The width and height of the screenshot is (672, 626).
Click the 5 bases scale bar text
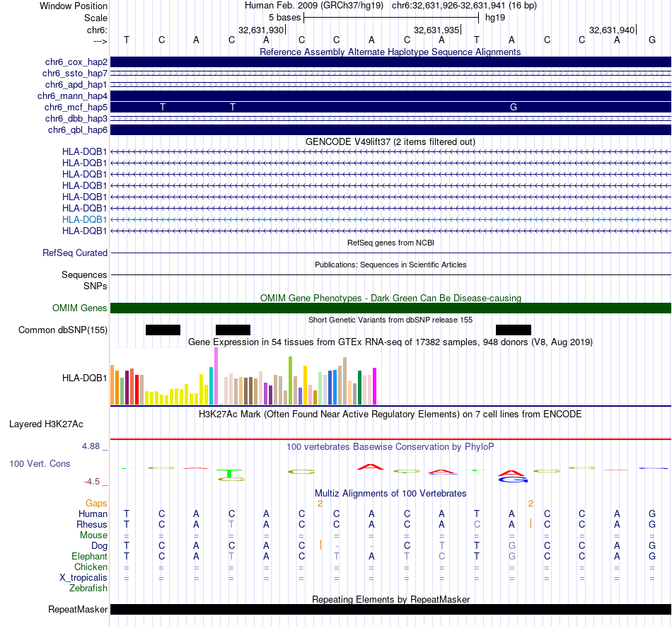pyautogui.click(x=284, y=18)
